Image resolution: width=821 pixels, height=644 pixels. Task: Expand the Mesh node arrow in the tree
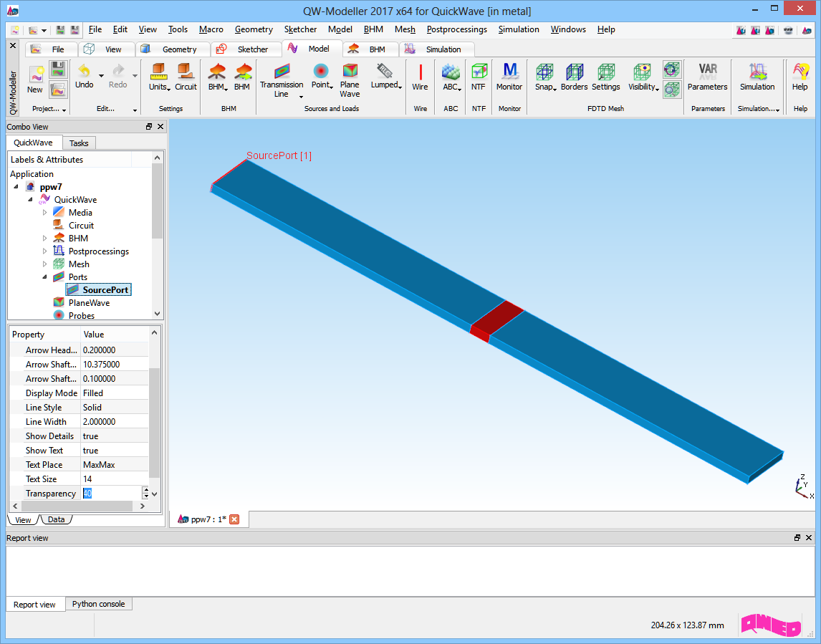point(44,264)
